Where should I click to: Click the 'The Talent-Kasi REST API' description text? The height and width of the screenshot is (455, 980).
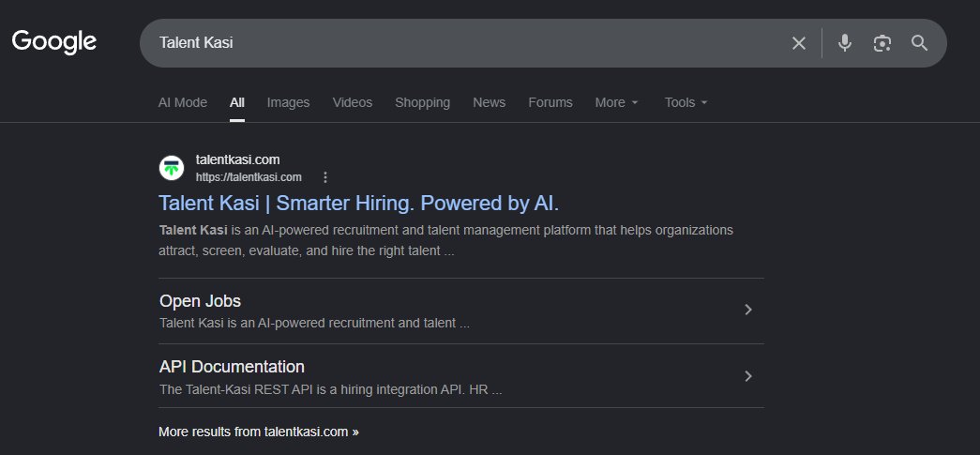tap(331, 390)
